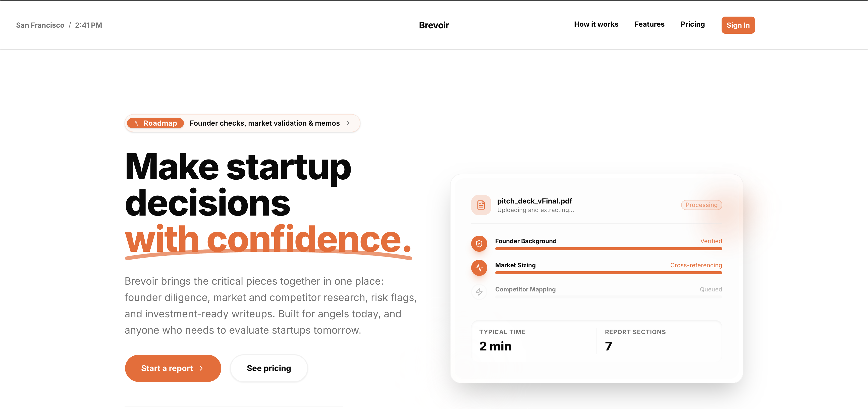This screenshot has width=868, height=409.
Task: Toggle the Market Sizing cross-referencing status
Action: click(696, 265)
